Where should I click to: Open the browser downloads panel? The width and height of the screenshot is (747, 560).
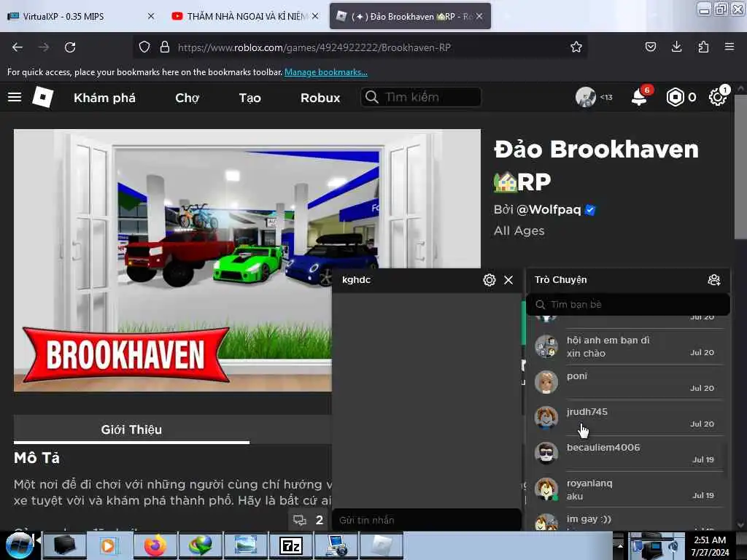(x=676, y=47)
